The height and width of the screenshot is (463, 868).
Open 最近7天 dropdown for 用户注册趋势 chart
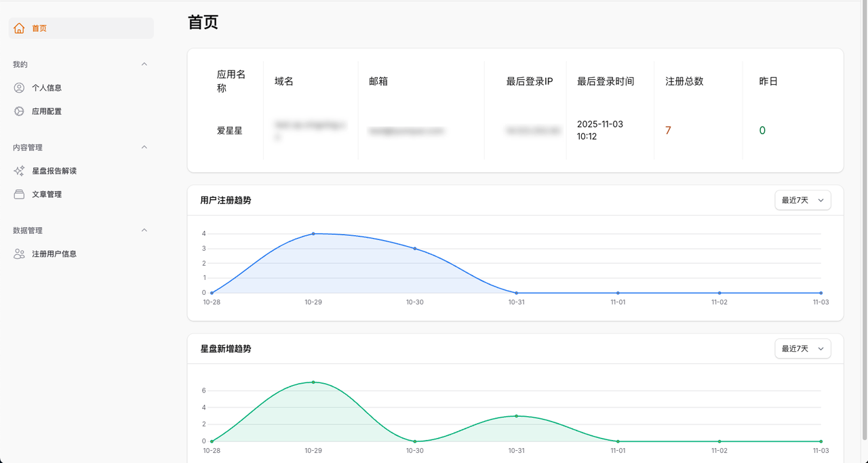coord(802,200)
